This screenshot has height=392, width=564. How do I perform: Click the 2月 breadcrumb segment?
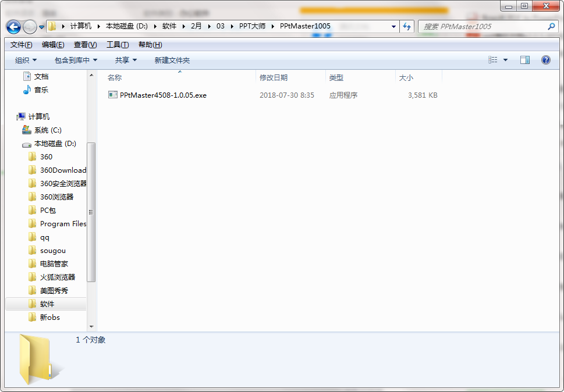[x=196, y=26]
